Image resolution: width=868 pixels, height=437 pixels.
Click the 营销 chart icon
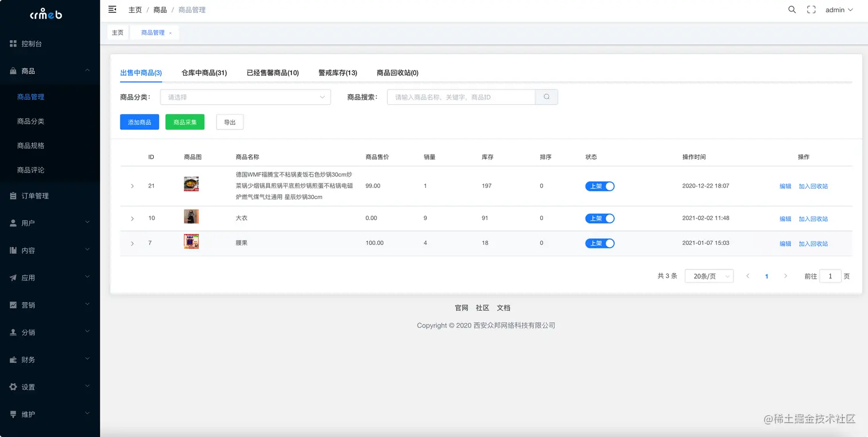click(13, 305)
